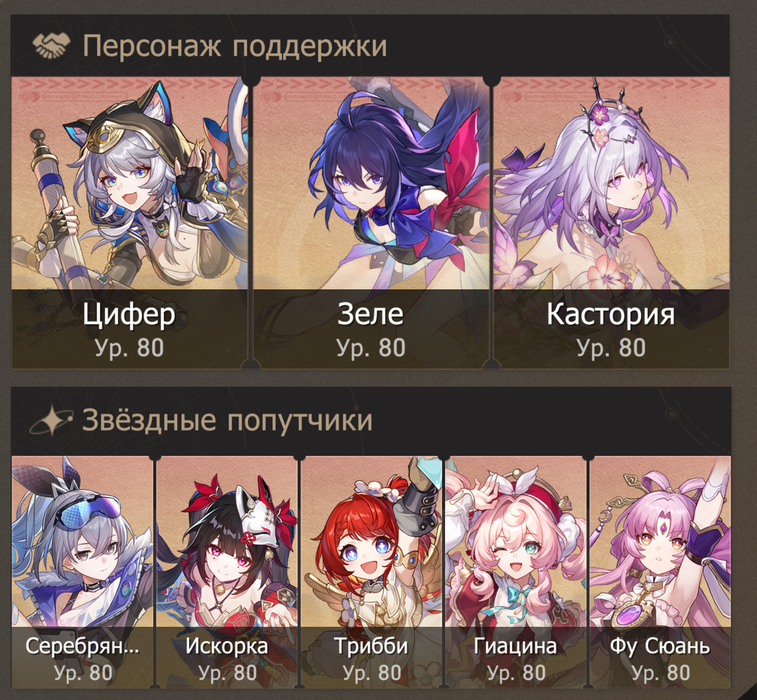Select the Зеле support character card
Viewport: 757px width, 700px height.
click(371, 222)
